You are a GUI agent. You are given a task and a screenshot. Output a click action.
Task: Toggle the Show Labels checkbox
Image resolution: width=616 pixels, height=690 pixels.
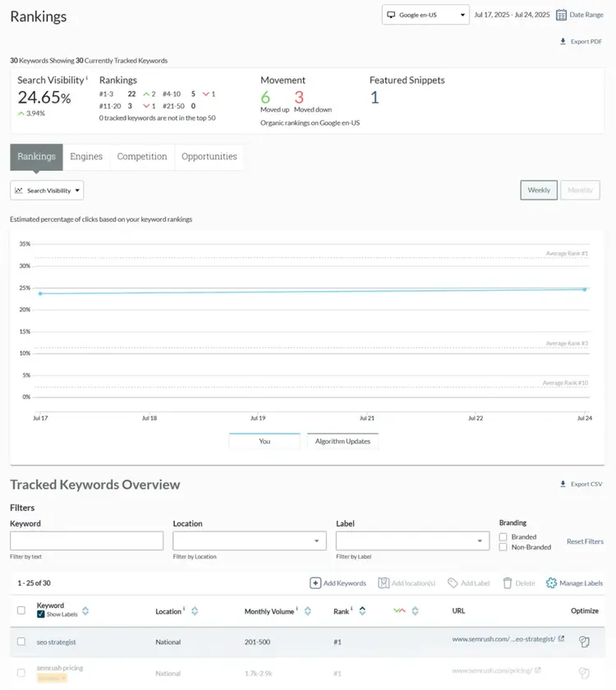(41, 614)
